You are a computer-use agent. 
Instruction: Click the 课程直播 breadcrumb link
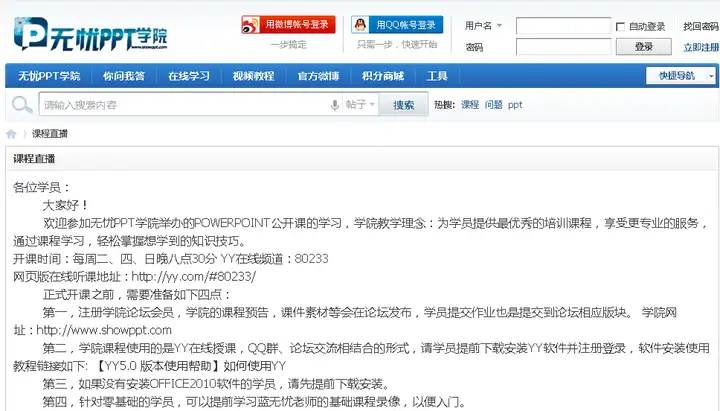(x=50, y=134)
